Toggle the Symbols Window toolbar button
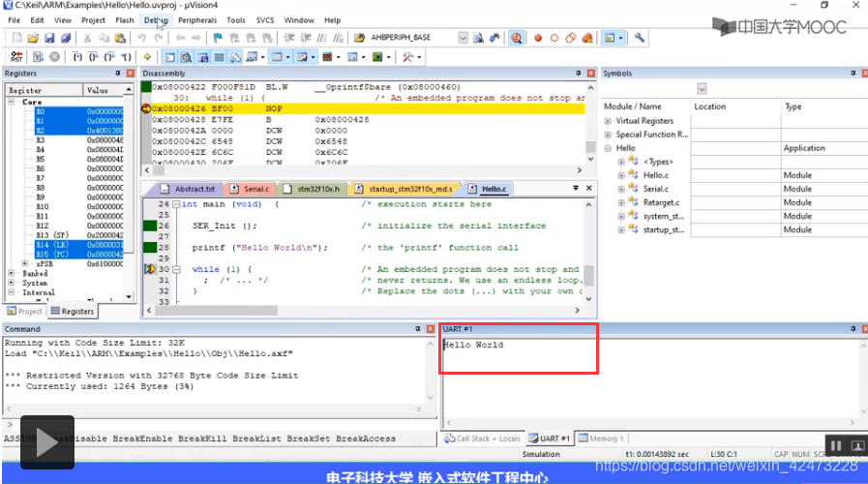The width and height of the screenshot is (868, 484). [x=203, y=57]
